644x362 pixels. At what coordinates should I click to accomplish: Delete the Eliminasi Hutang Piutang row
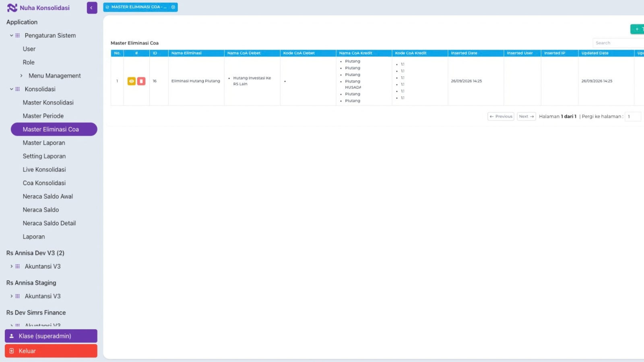[x=141, y=81]
